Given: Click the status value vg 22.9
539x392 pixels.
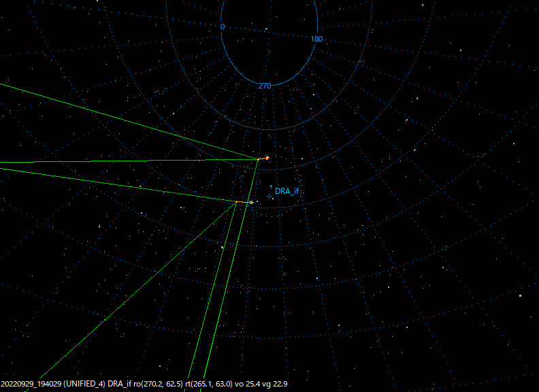Looking at the screenshot, I should click(275, 384).
